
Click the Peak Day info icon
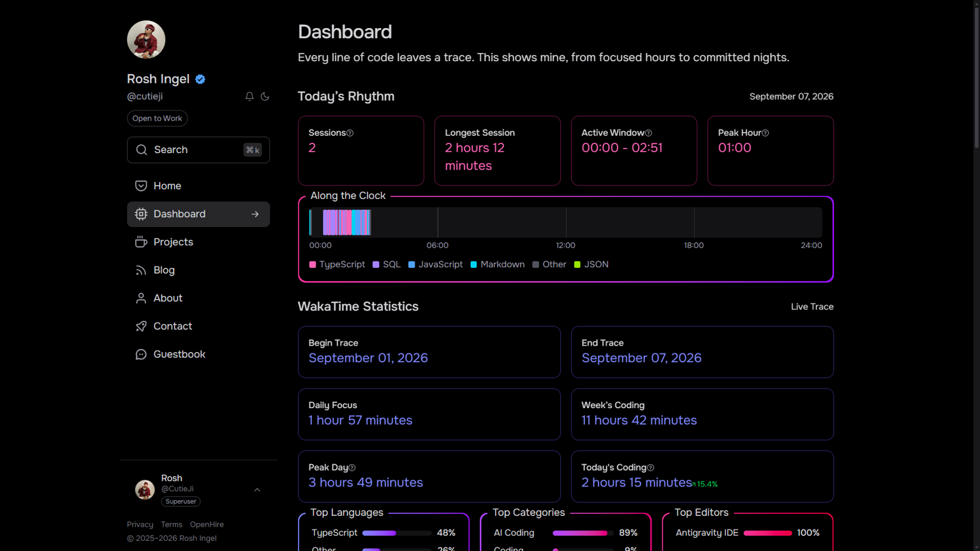click(352, 467)
